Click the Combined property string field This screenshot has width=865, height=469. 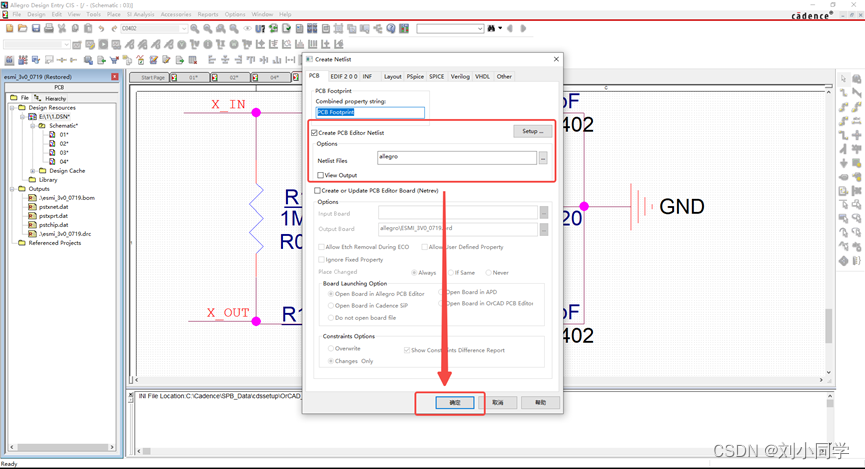point(370,112)
